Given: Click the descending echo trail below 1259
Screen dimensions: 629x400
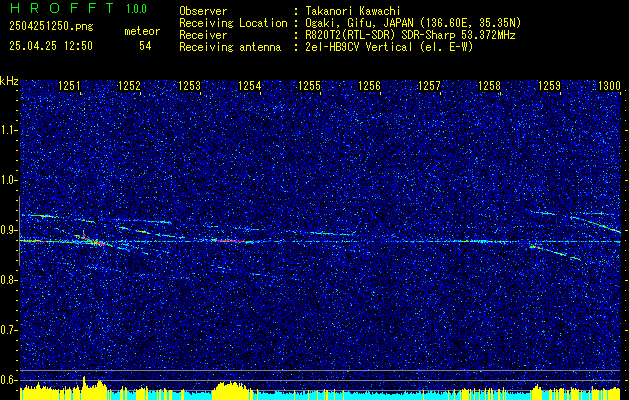Looking at the screenshot, I should click(x=554, y=253).
